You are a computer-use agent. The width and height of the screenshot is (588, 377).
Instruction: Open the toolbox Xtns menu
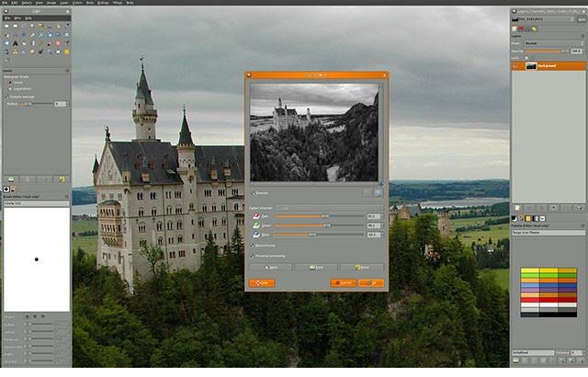17,18
